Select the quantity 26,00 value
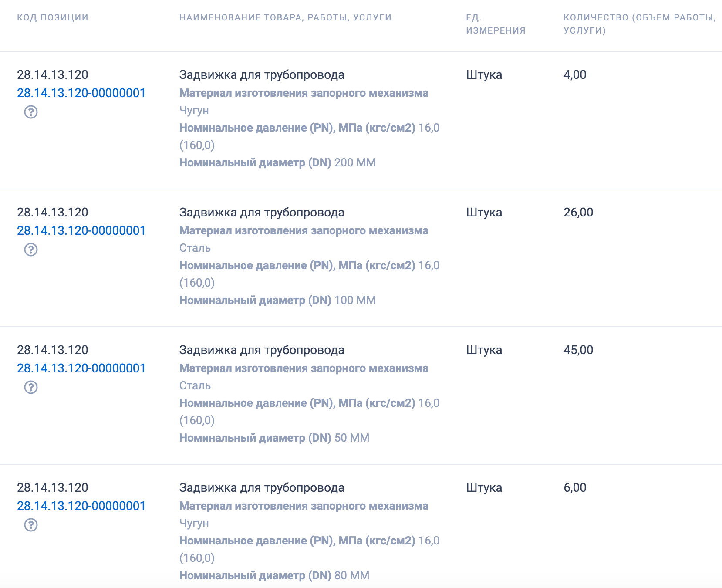Screen dimensions: 722x588 pyautogui.click(x=578, y=212)
